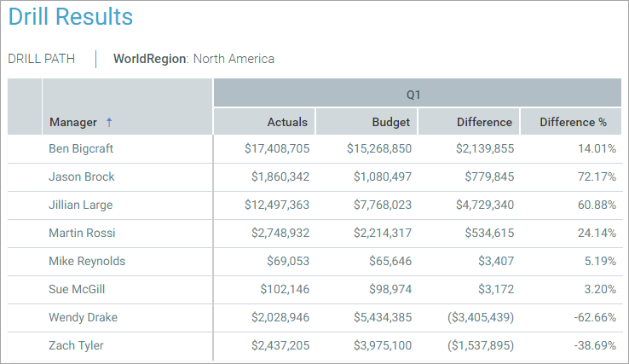The height and width of the screenshot is (364, 629).
Task: Click Difference value $3,172
Action: pyautogui.click(x=496, y=289)
